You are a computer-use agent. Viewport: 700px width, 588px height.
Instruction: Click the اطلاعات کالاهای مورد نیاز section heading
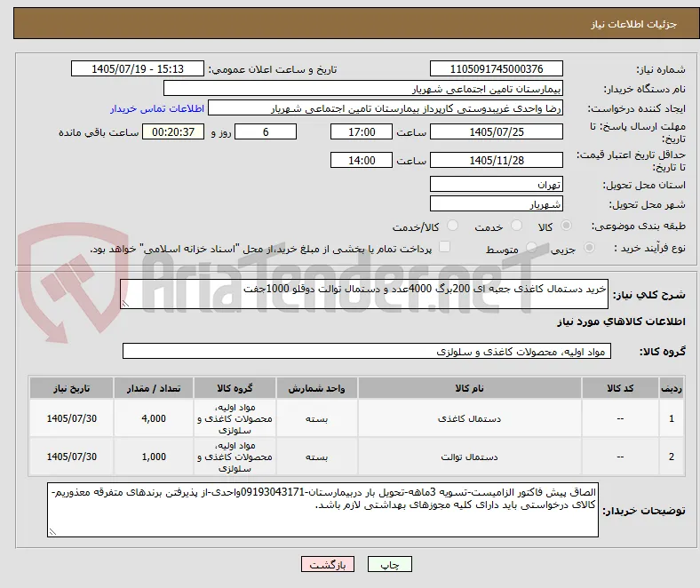point(621,322)
